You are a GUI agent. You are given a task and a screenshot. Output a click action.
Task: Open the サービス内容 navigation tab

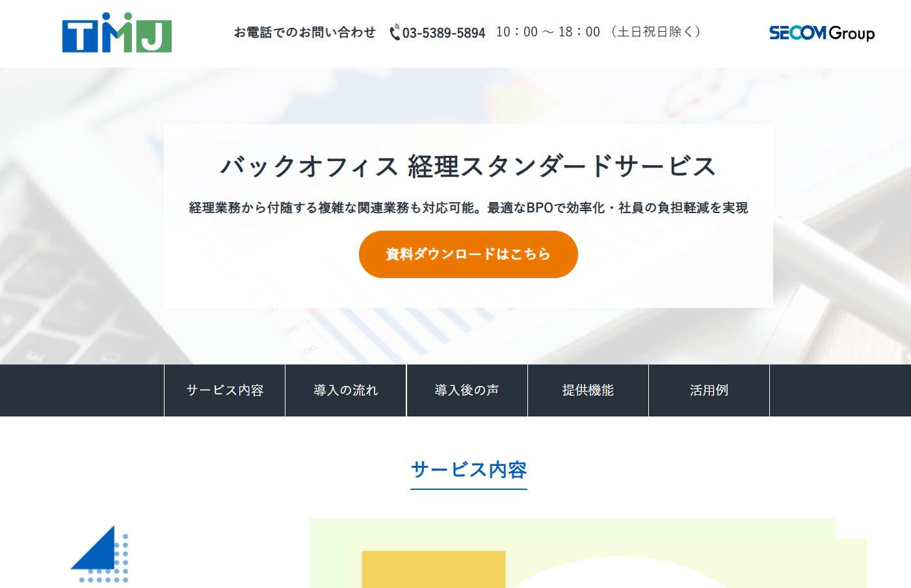[225, 390]
